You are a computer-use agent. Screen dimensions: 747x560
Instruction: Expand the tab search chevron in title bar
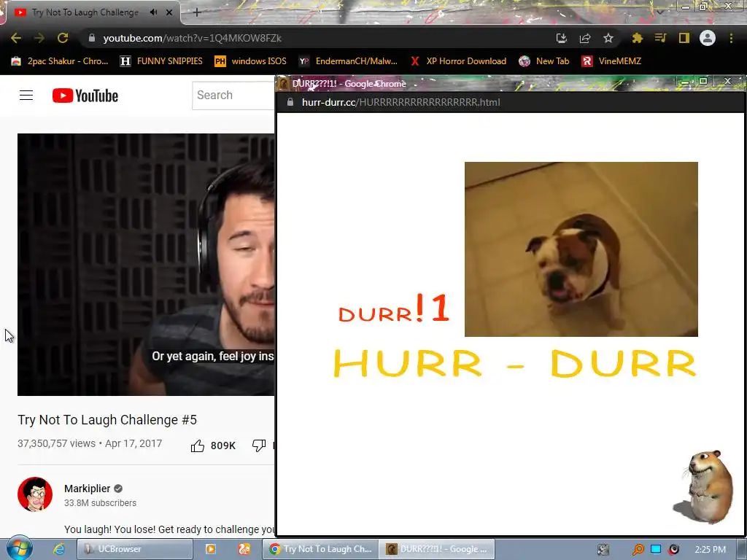659,12
